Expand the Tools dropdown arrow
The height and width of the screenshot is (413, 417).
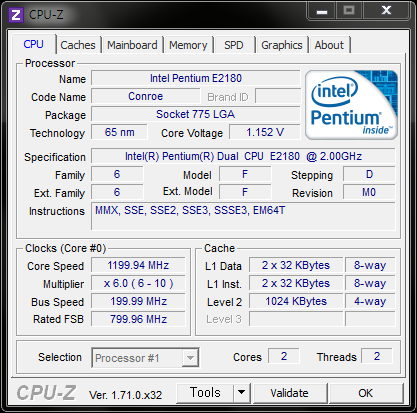pyautogui.click(x=242, y=393)
